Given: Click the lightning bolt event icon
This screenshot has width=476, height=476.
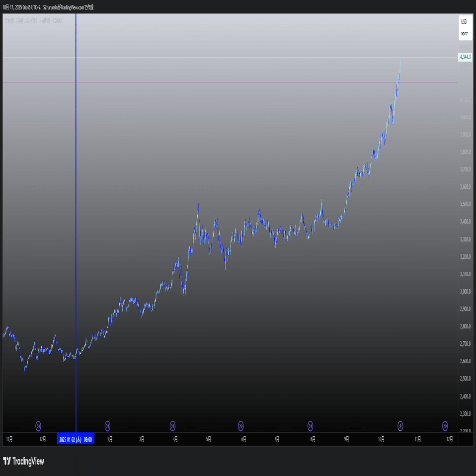Looking at the screenshot, I should coord(400,426).
